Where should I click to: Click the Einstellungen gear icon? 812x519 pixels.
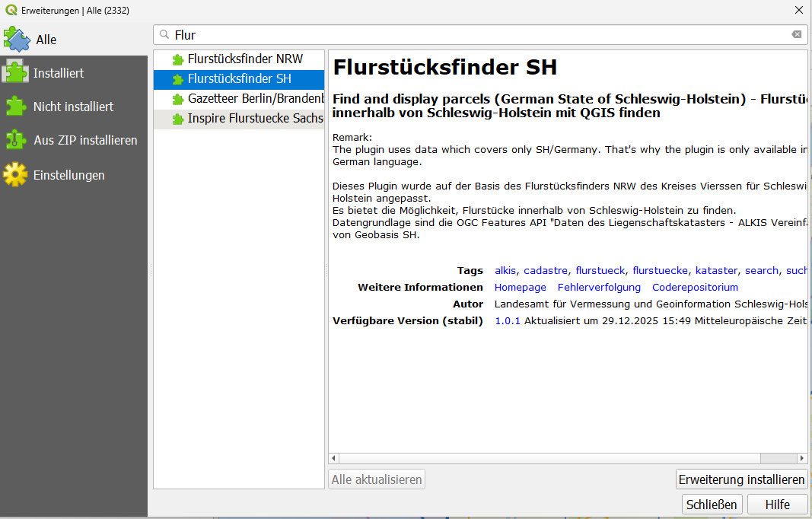click(x=15, y=174)
